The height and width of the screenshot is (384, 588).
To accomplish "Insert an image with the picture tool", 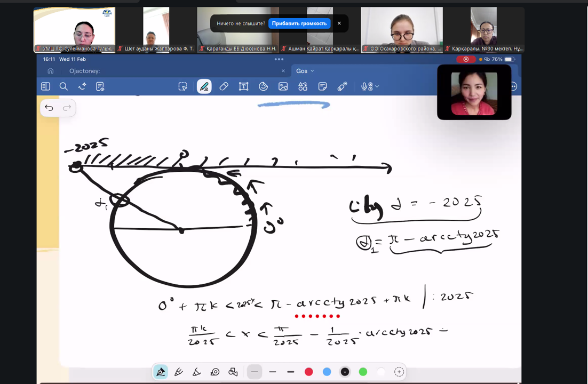I will [x=283, y=86].
